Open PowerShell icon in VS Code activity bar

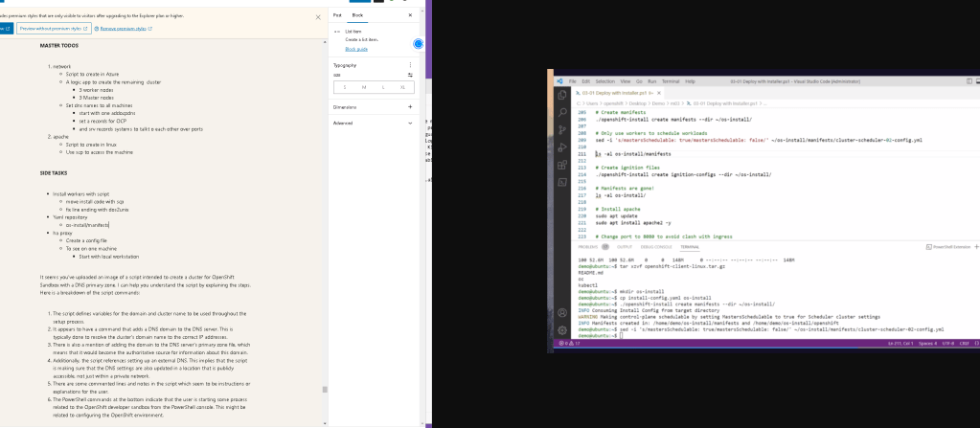pyautogui.click(x=562, y=183)
